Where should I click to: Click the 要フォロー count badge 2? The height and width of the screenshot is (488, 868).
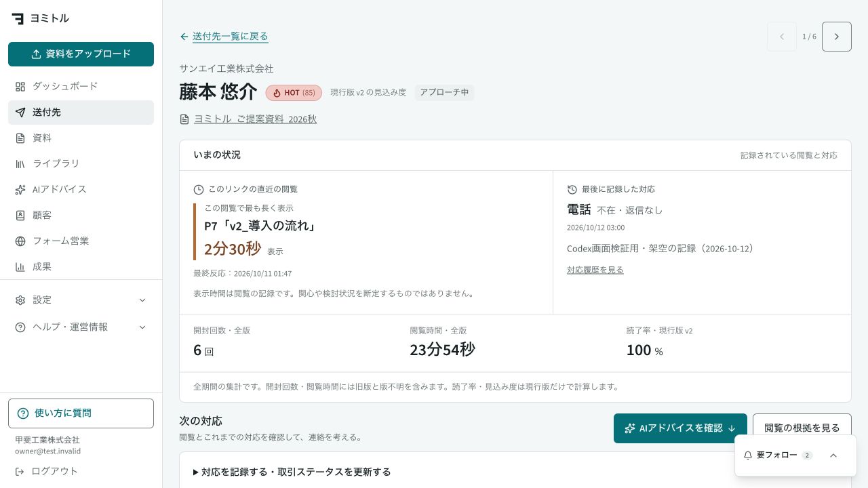pos(807,455)
